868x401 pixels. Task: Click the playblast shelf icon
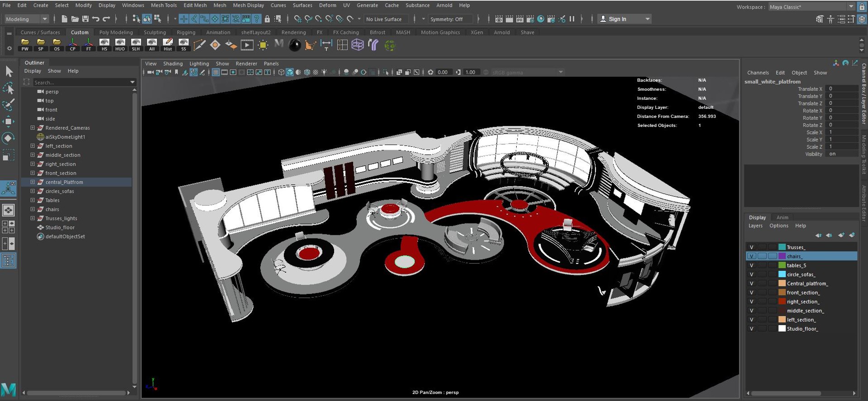pos(247,45)
